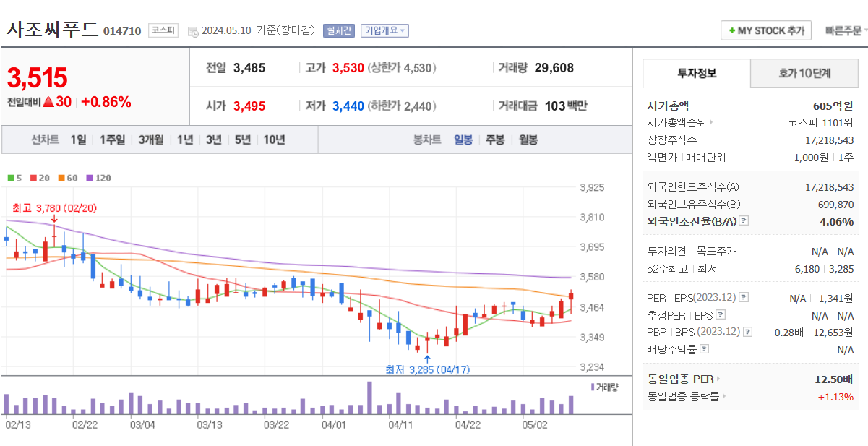Screen dimensions: 868x446
Task: Click the 저가 value 3,440
Action: point(348,106)
